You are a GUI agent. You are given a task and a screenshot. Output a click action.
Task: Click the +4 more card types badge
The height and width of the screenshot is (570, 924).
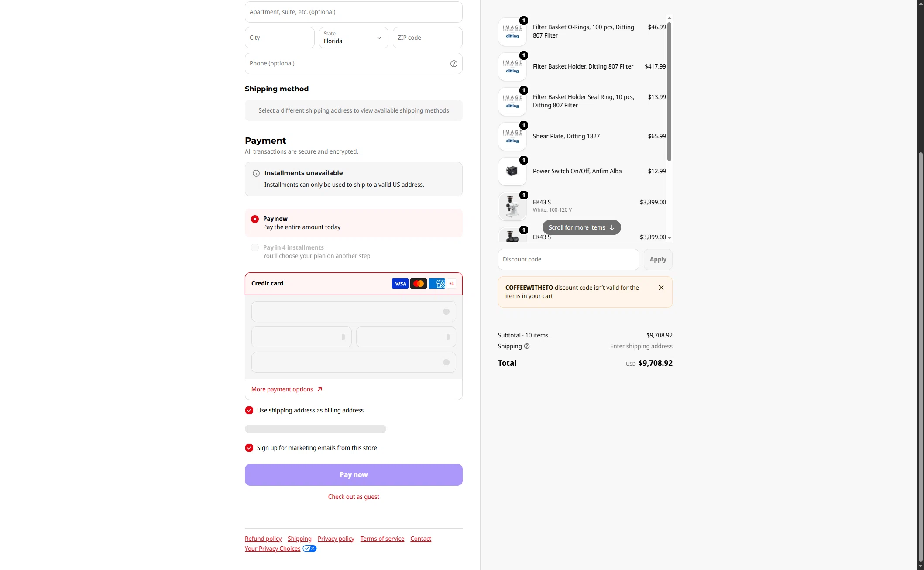pyautogui.click(x=452, y=284)
